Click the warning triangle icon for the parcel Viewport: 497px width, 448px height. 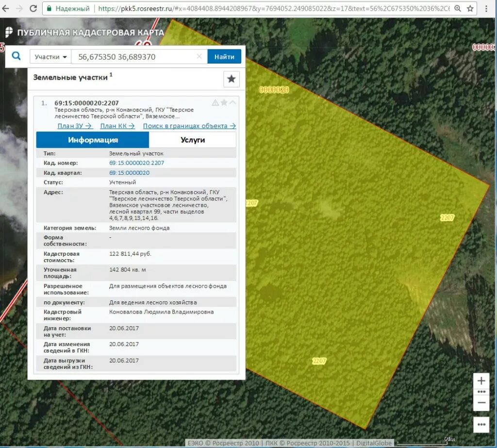(215, 103)
